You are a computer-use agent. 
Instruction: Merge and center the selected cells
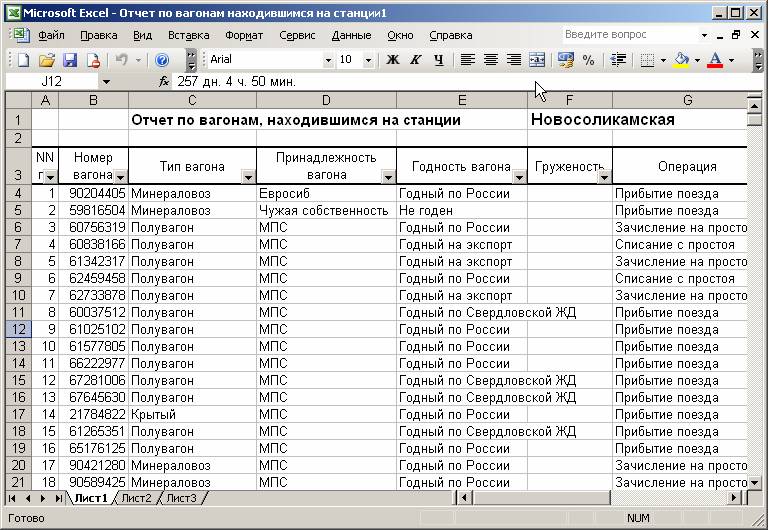coord(537,60)
